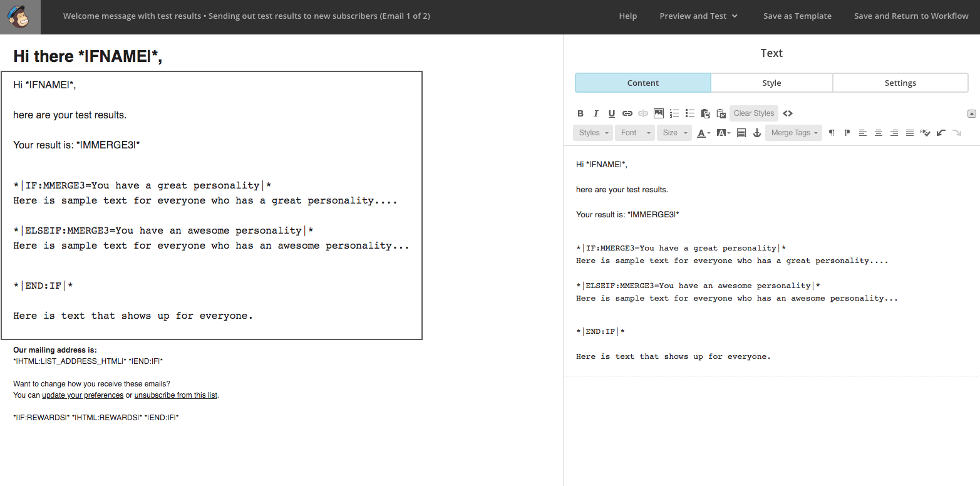This screenshot has height=486, width=980.
Task: Open the text color picker
Action: tap(704, 133)
